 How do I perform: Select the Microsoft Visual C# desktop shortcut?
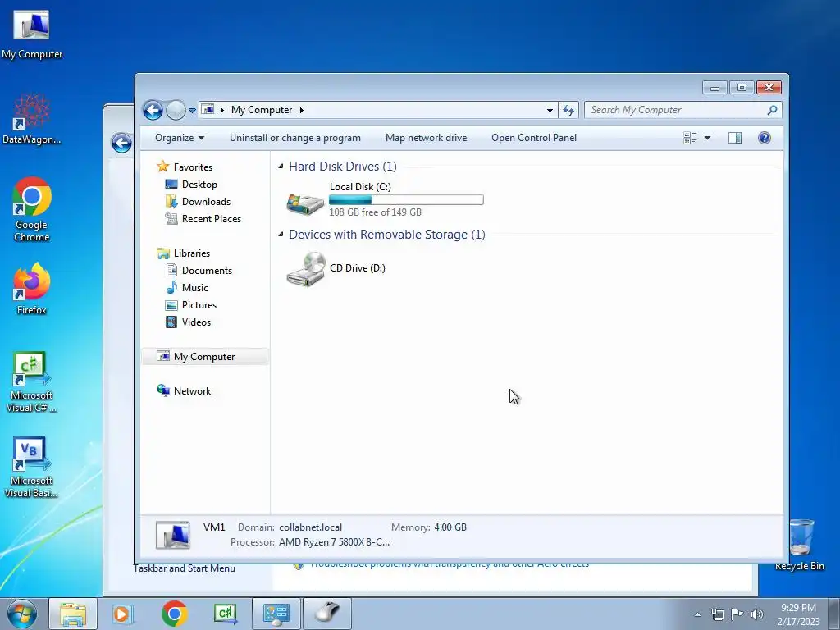(x=32, y=382)
